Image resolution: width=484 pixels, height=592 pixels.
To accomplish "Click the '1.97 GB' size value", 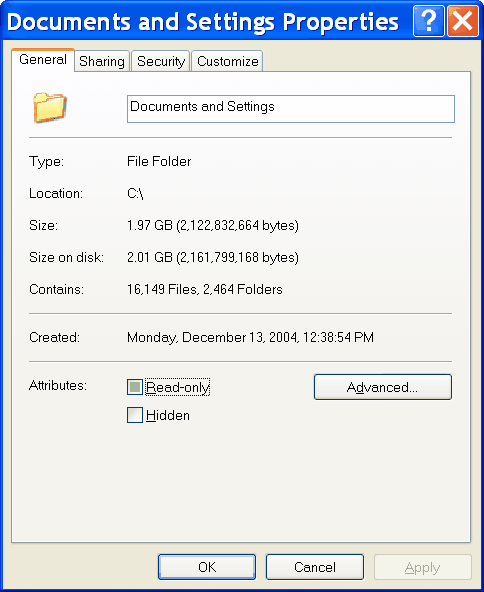I will pos(213,226).
